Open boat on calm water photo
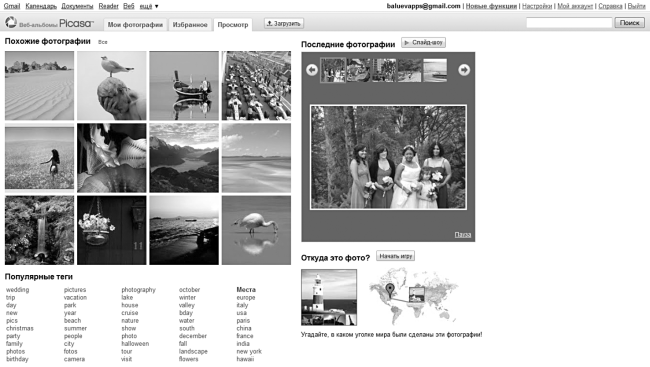The height and width of the screenshot is (367, 650). 184,86
